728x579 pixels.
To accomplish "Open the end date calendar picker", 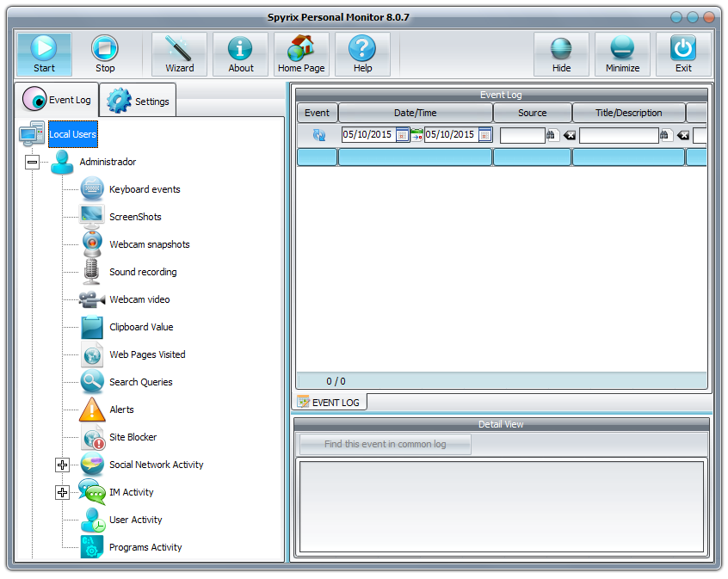I will point(485,135).
